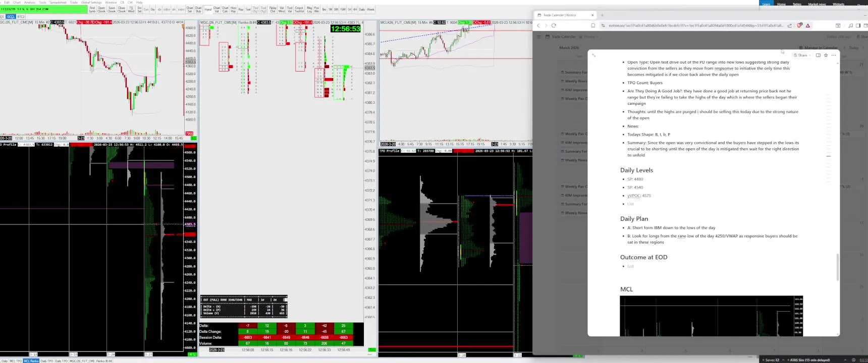The image size is (868, 363).
Task: Open the Global Settings menu
Action: point(91,3)
